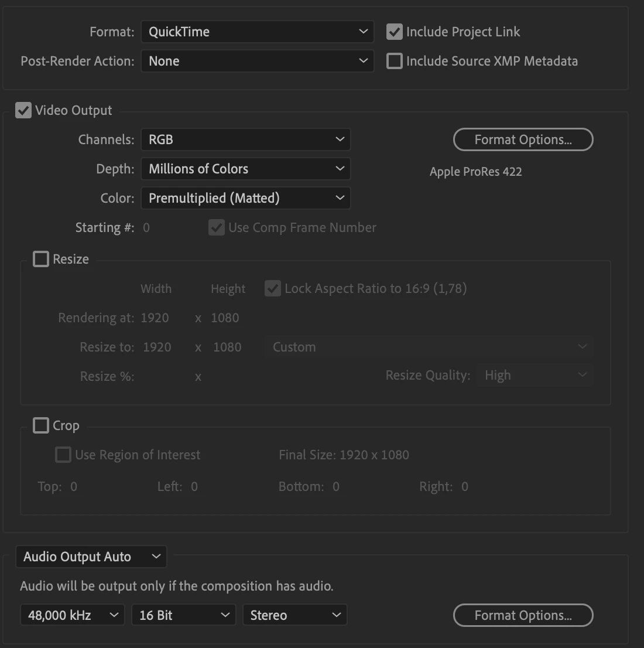Click the crop Right value

tap(465, 486)
